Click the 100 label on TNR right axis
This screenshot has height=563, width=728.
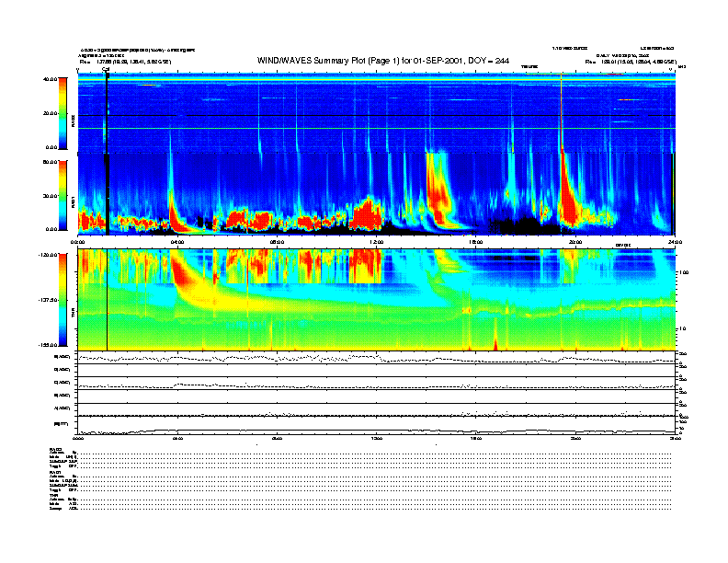click(683, 272)
